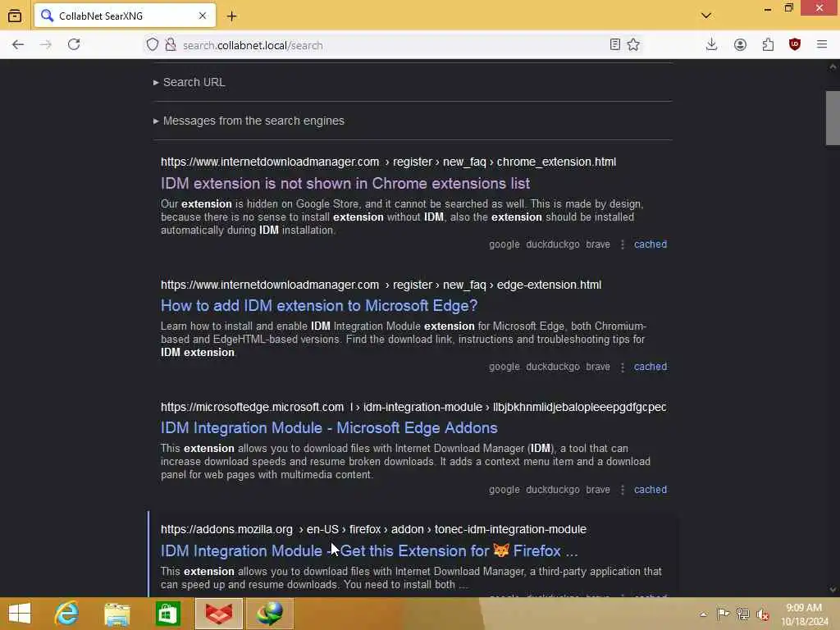840x630 pixels.
Task: Click 'duckduckgo' label under Edge how-to result
Action: (x=552, y=367)
